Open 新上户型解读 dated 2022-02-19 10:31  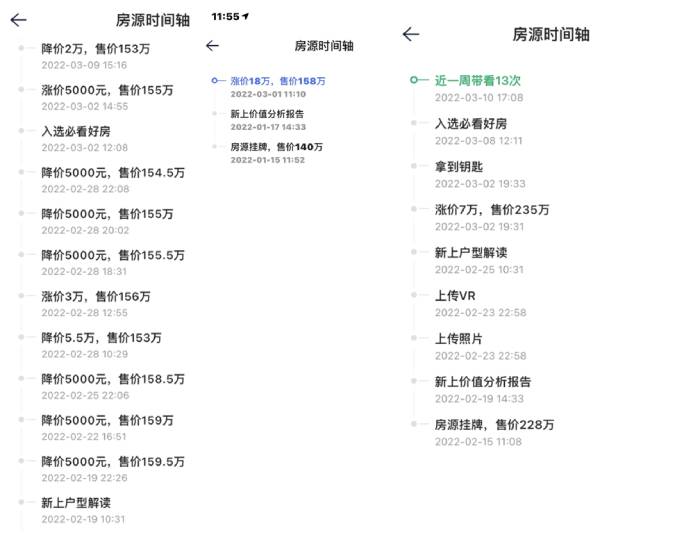coord(76,503)
